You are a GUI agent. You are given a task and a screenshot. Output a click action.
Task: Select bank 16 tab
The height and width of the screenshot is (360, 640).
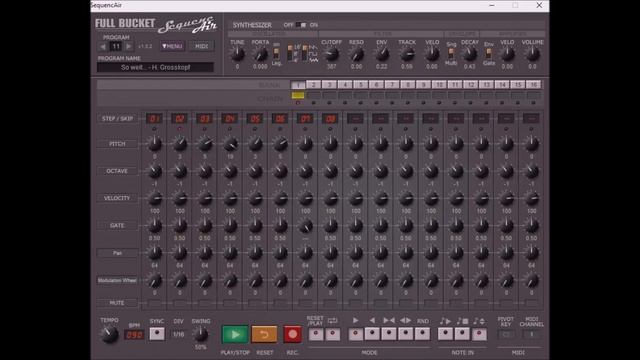[x=533, y=84]
